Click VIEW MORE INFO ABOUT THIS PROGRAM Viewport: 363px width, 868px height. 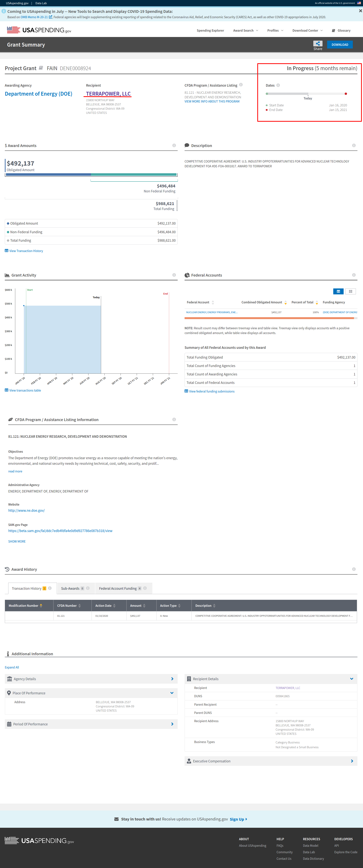click(x=212, y=101)
